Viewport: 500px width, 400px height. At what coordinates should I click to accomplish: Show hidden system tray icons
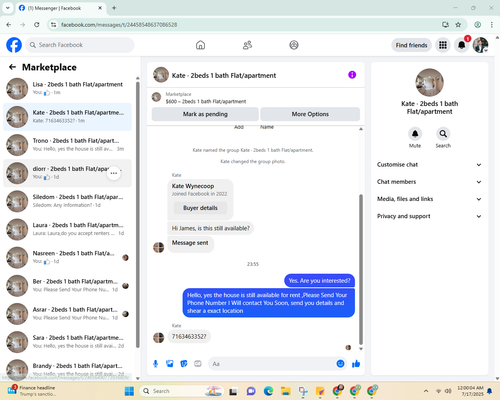[x=426, y=391]
